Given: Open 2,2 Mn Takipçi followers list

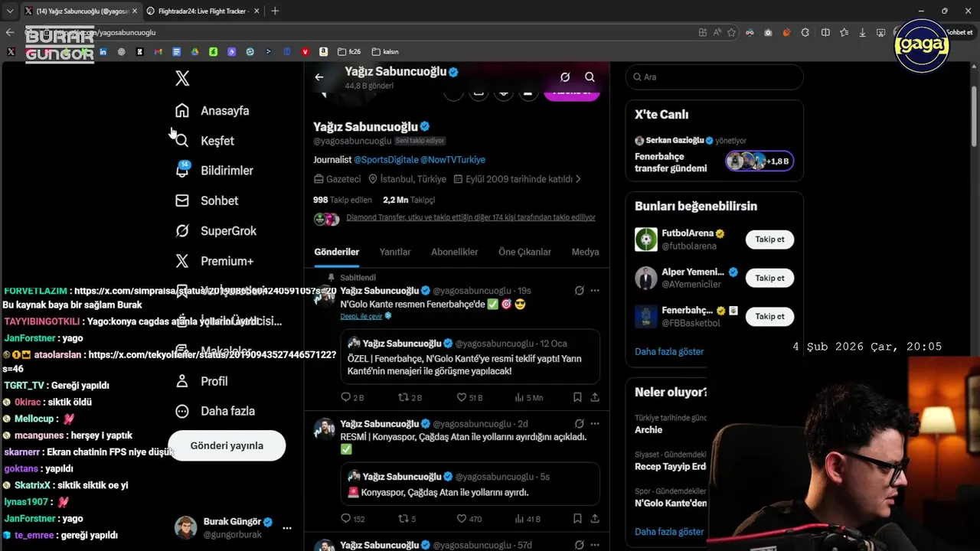Looking at the screenshot, I should point(409,200).
